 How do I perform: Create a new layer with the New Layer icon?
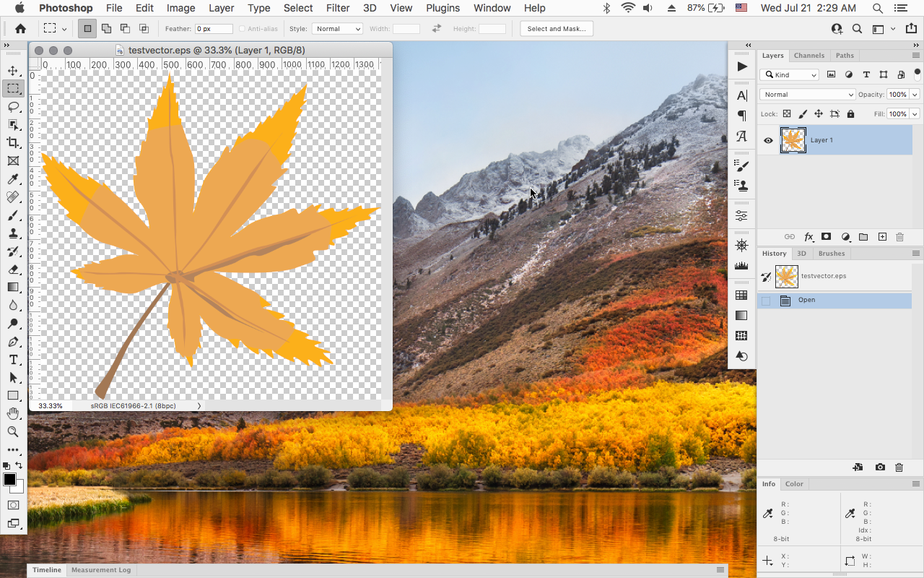(x=881, y=236)
